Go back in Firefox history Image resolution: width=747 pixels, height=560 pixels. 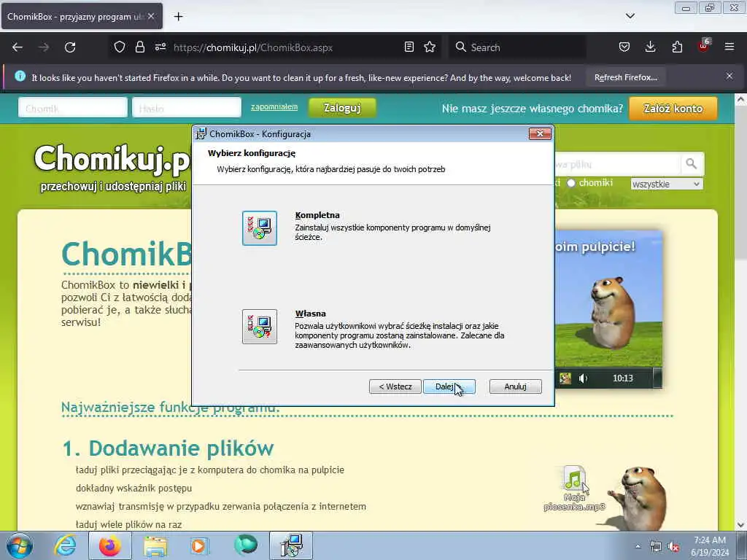(18, 47)
